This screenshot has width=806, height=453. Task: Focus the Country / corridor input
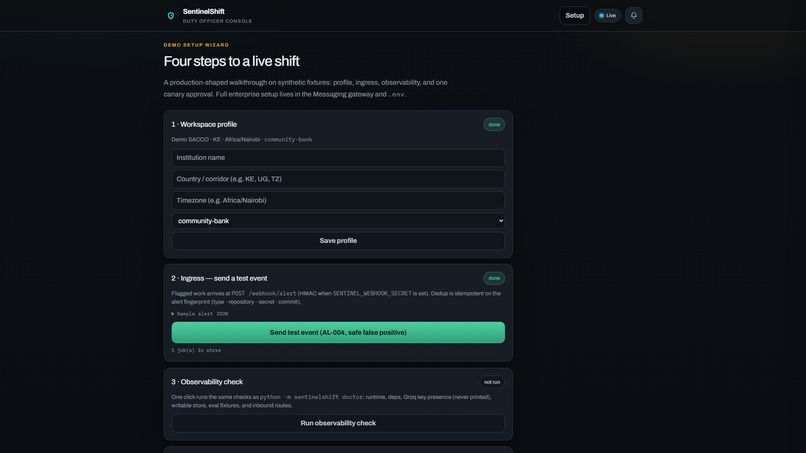tap(338, 179)
